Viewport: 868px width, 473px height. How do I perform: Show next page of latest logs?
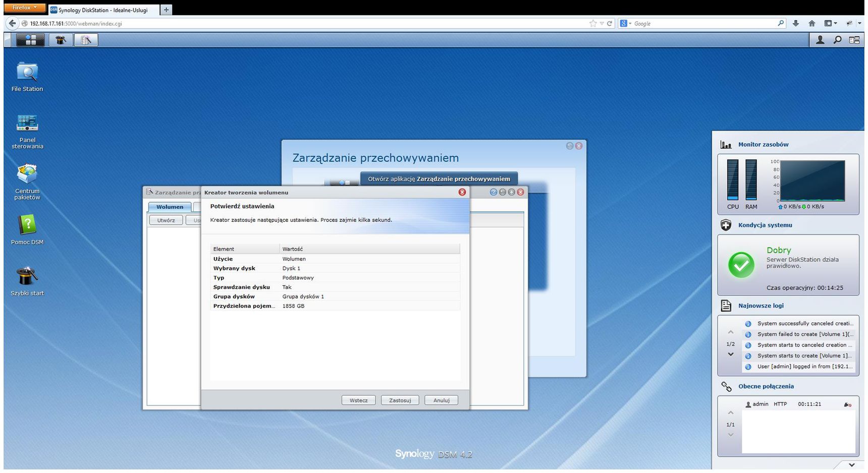730,354
